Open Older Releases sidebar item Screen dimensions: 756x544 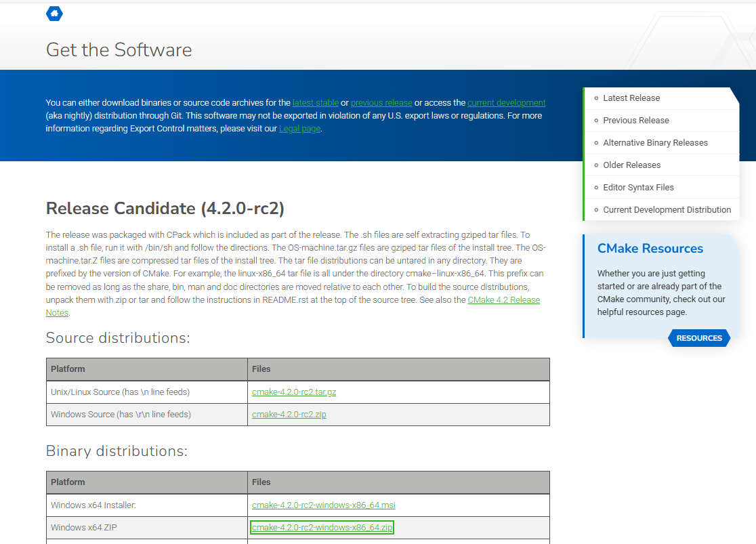coord(631,165)
